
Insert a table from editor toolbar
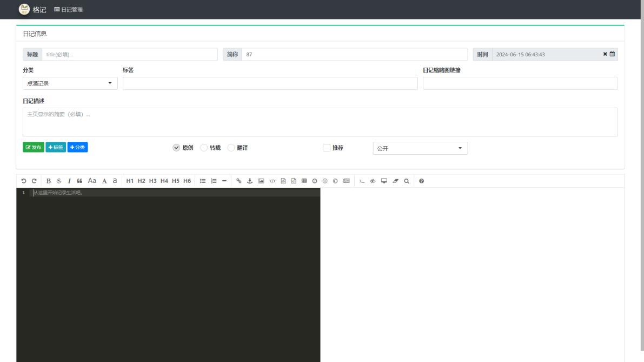tap(304, 181)
